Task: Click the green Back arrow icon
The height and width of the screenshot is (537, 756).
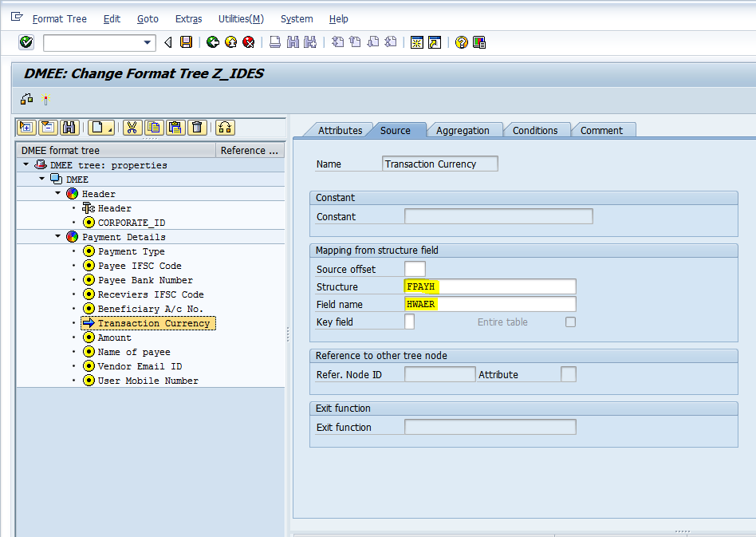Action: click(212, 42)
